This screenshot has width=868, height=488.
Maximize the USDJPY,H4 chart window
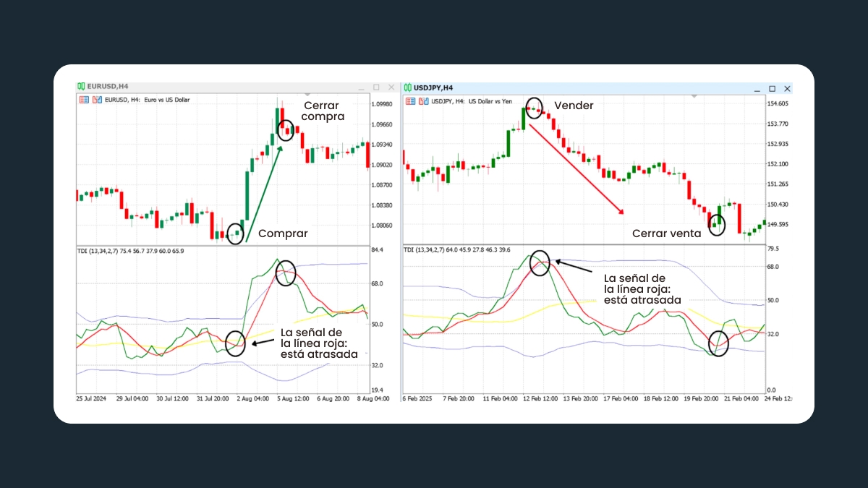(773, 88)
